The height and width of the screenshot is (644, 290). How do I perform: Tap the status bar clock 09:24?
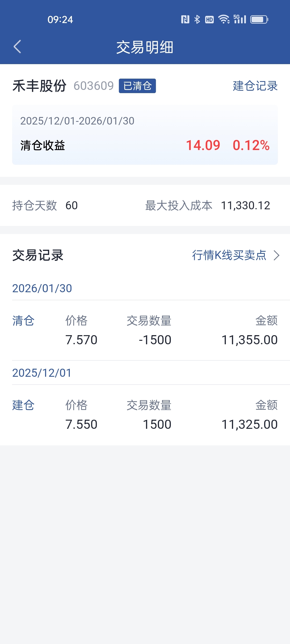tap(60, 20)
